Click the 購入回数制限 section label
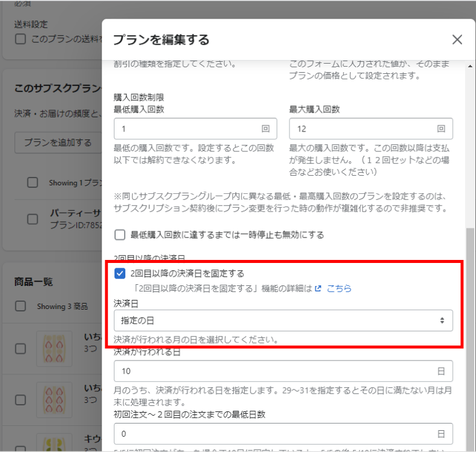 pyautogui.click(x=139, y=97)
